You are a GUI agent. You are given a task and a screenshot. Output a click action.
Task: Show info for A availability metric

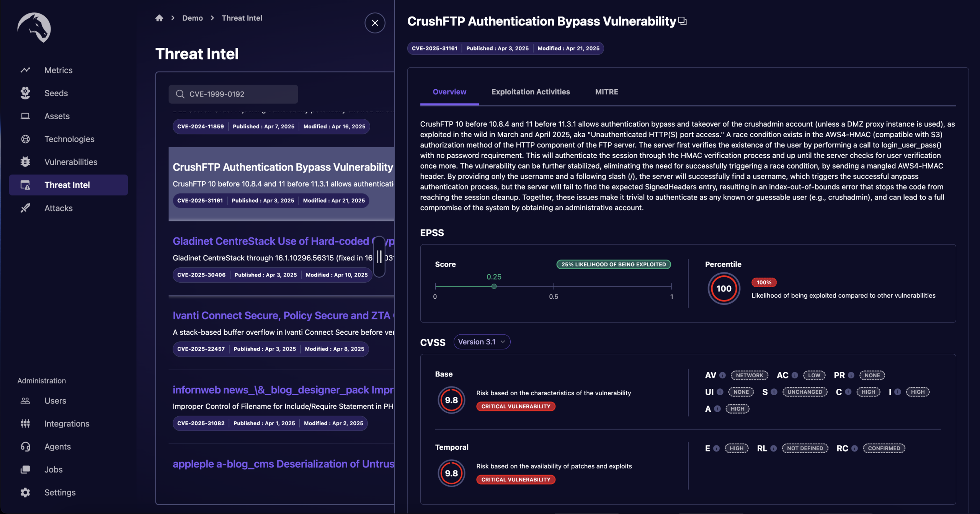[717, 409]
